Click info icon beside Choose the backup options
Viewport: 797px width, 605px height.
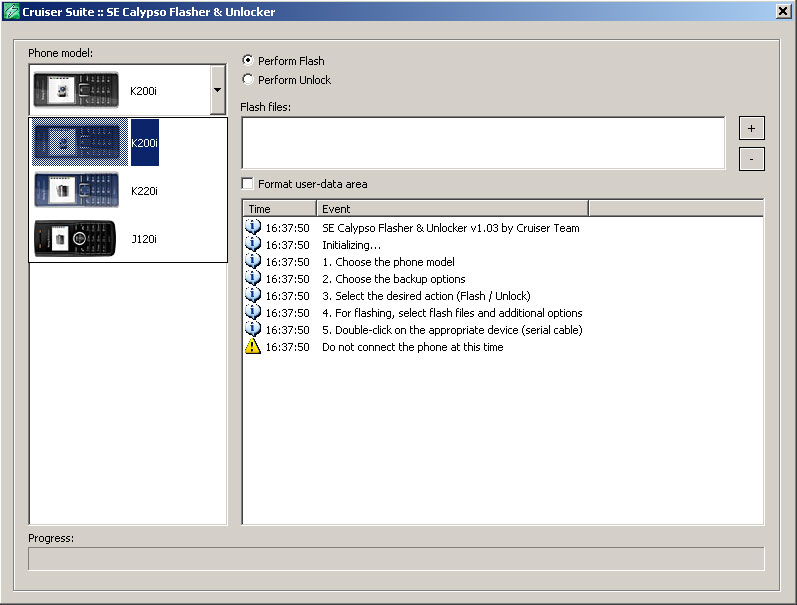coord(253,278)
